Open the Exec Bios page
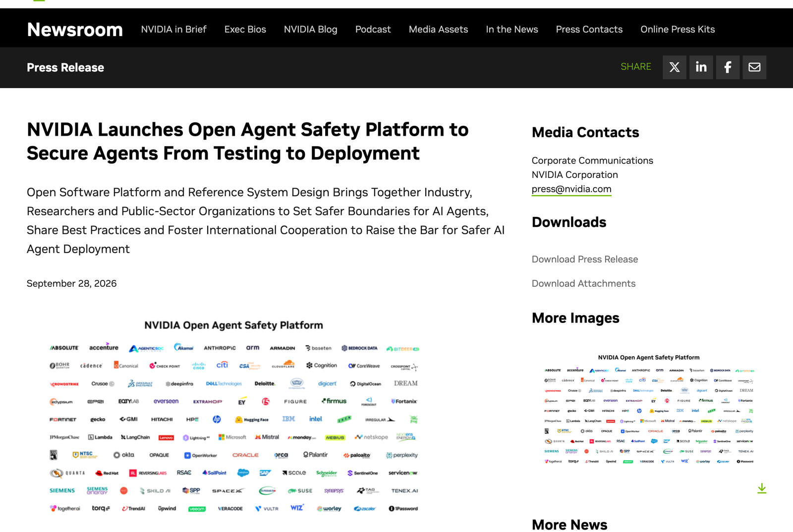 click(x=245, y=29)
